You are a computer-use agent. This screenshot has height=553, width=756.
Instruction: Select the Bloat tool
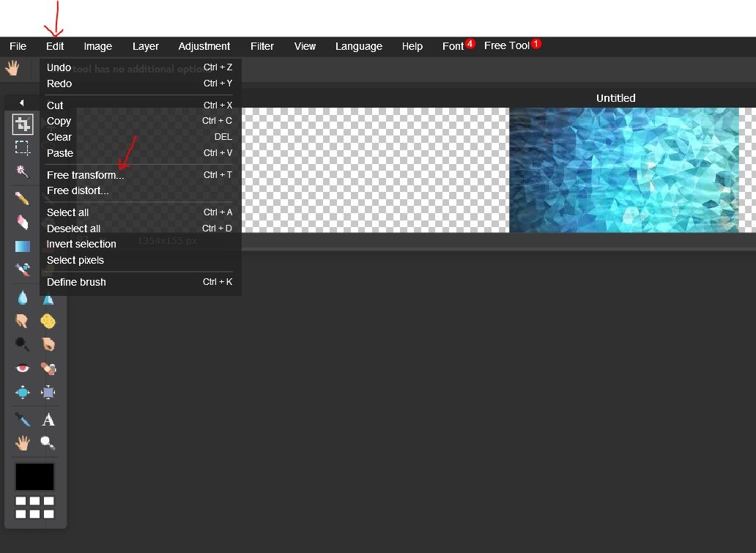coord(23,393)
